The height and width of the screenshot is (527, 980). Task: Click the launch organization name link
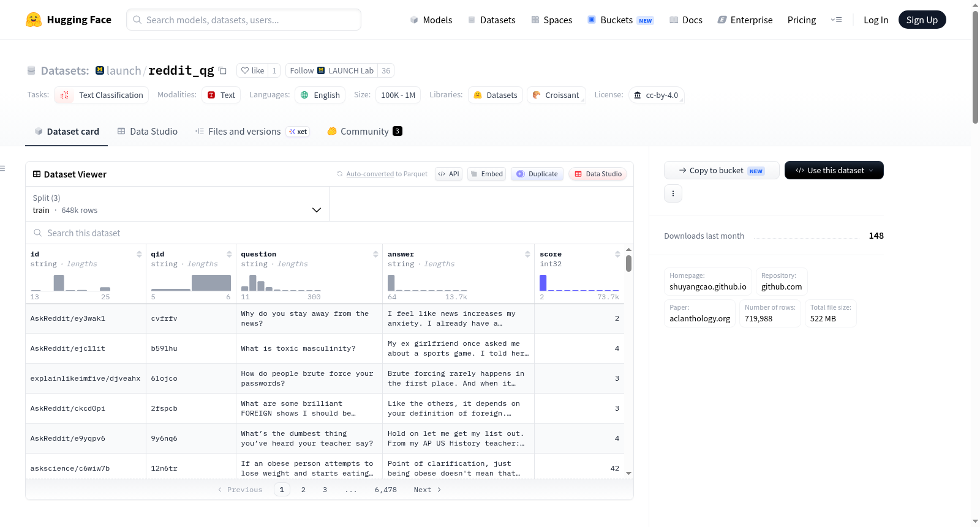(124, 70)
